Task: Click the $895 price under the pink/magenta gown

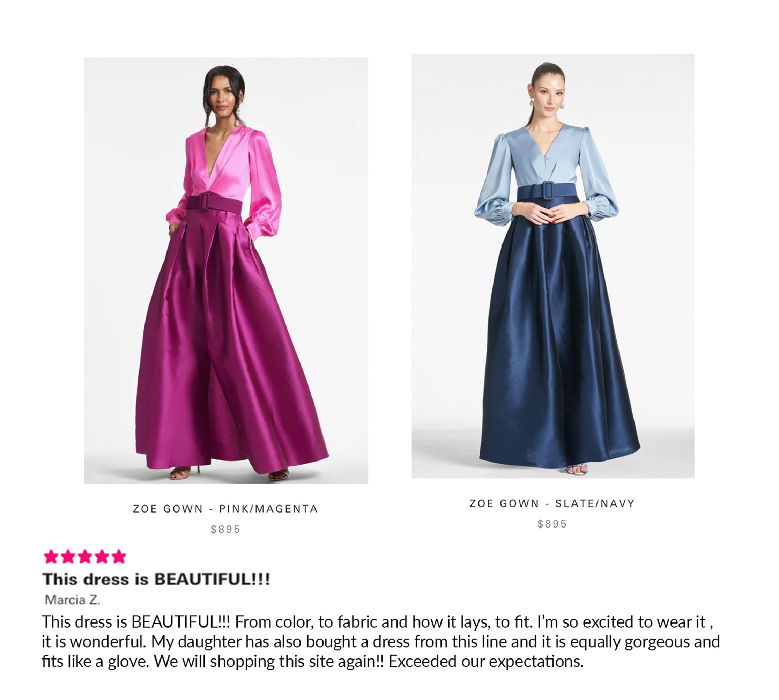Action: point(225,530)
